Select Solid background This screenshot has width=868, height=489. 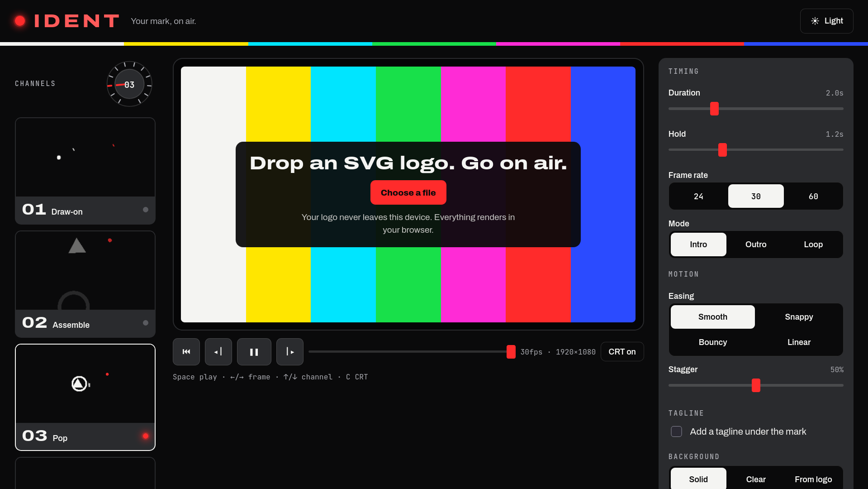coord(698,479)
